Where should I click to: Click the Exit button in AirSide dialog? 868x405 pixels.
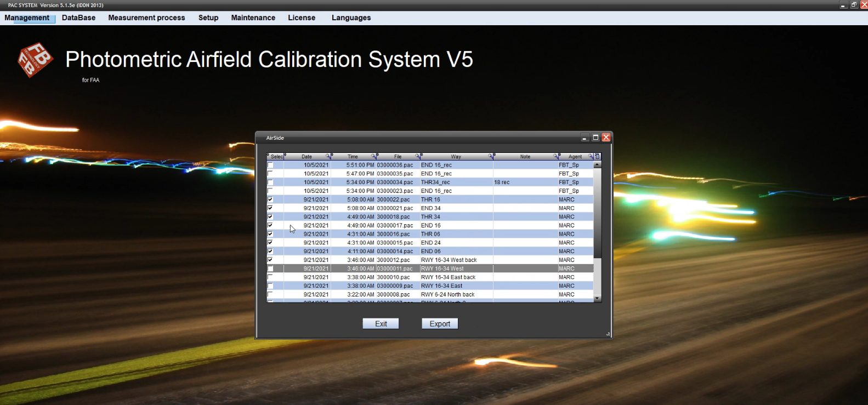pyautogui.click(x=381, y=324)
